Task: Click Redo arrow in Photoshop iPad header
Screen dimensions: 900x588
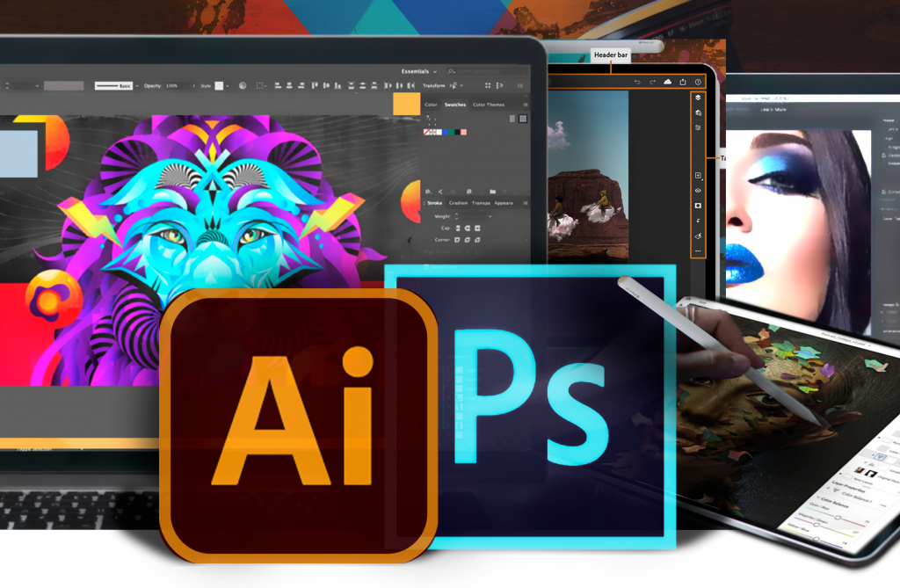Action: 653,82
